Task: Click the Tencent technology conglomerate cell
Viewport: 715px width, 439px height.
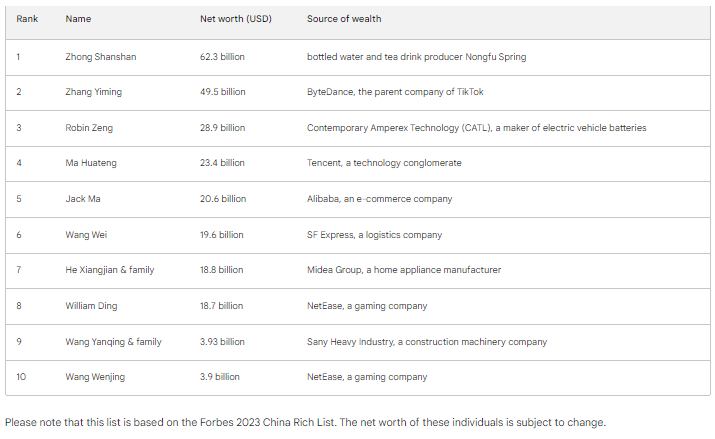Action: tap(384, 163)
